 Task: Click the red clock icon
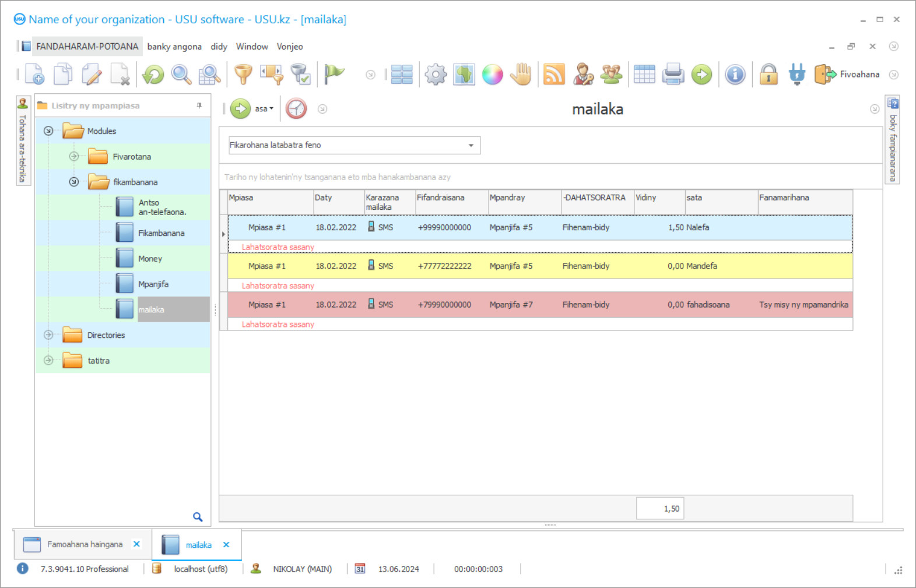click(x=296, y=109)
